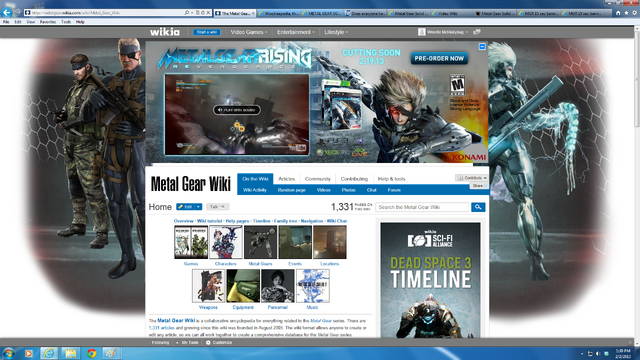Click the Search the Metal Gear Wiki field
The width and height of the screenshot is (640, 360).
pyautogui.click(x=422, y=207)
